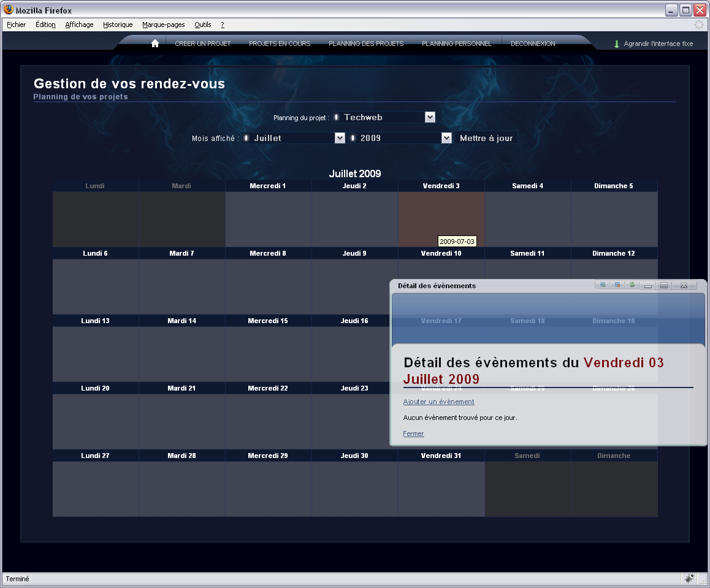
Task: Click the DECONNEXION navigation item
Action: [x=533, y=44]
